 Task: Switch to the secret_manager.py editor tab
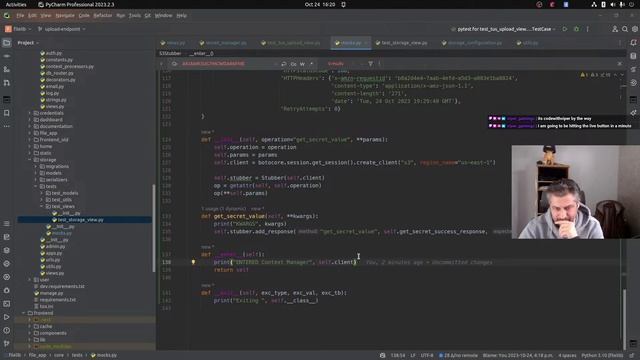coord(223,42)
